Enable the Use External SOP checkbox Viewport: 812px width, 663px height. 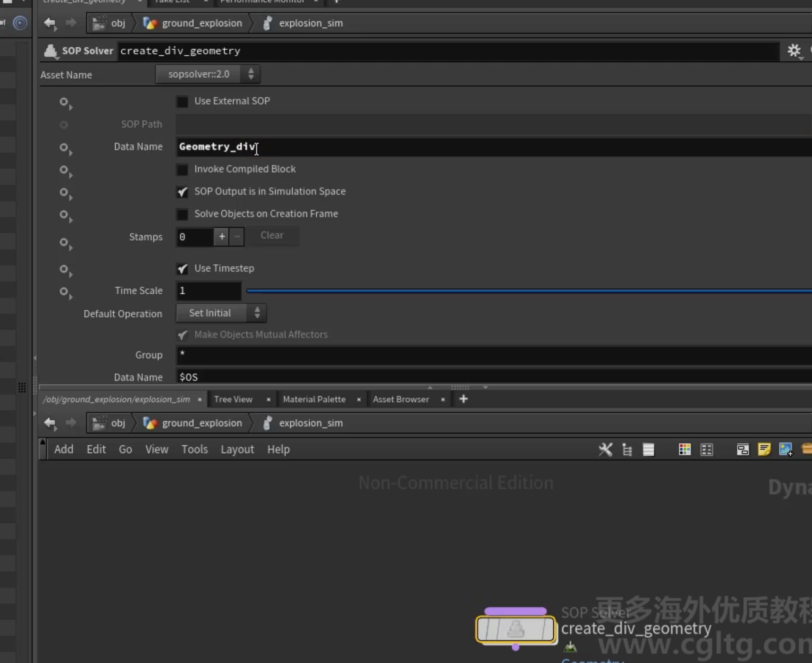click(x=182, y=101)
